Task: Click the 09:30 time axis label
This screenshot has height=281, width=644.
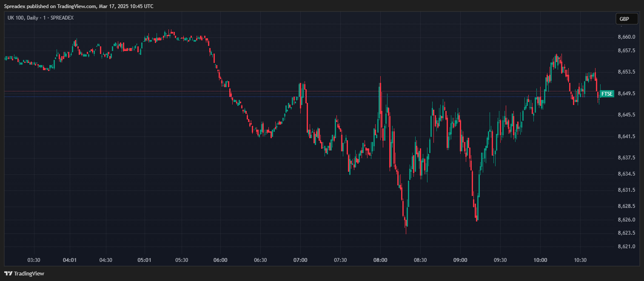Action: click(500, 260)
